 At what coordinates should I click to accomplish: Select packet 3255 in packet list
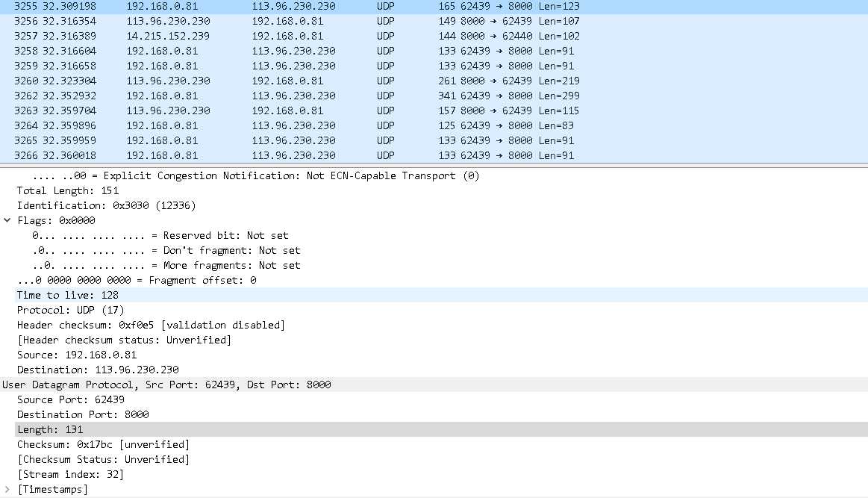point(434,6)
